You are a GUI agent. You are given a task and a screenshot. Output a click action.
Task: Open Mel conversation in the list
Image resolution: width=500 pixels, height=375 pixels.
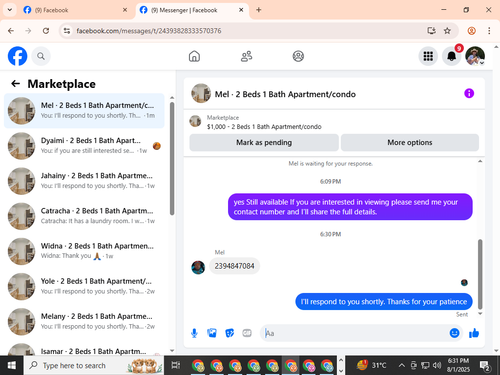coord(84,111)
